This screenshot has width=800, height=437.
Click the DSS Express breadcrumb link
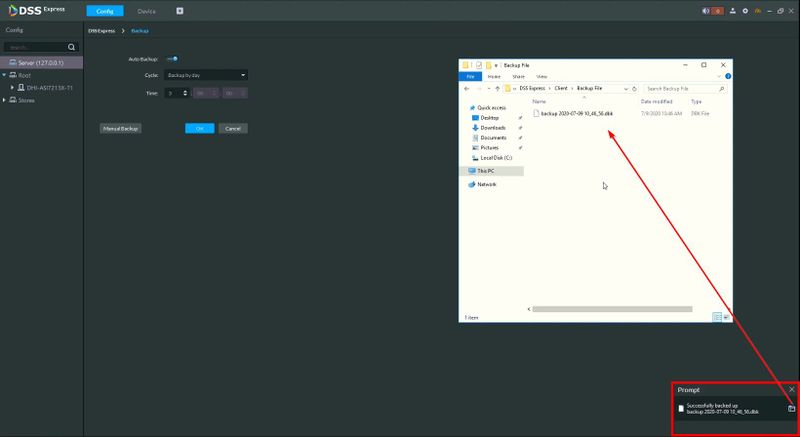[x=102, y=31]
